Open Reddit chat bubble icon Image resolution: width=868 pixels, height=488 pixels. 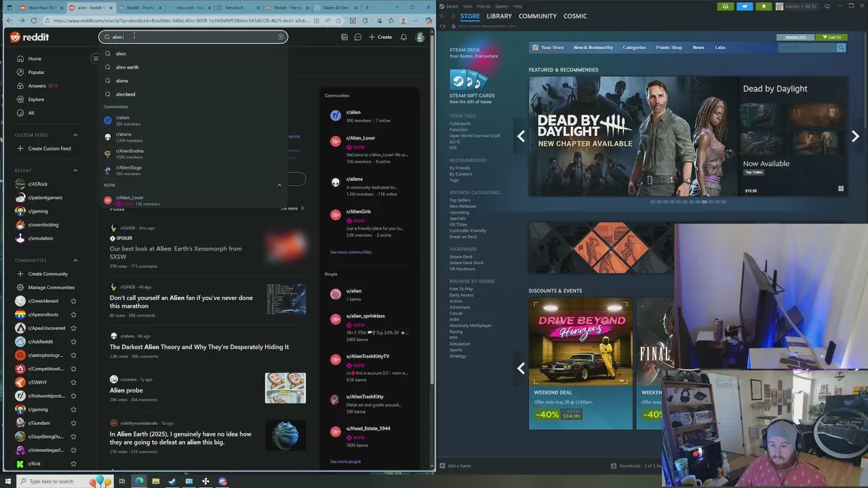coord(358,37)
